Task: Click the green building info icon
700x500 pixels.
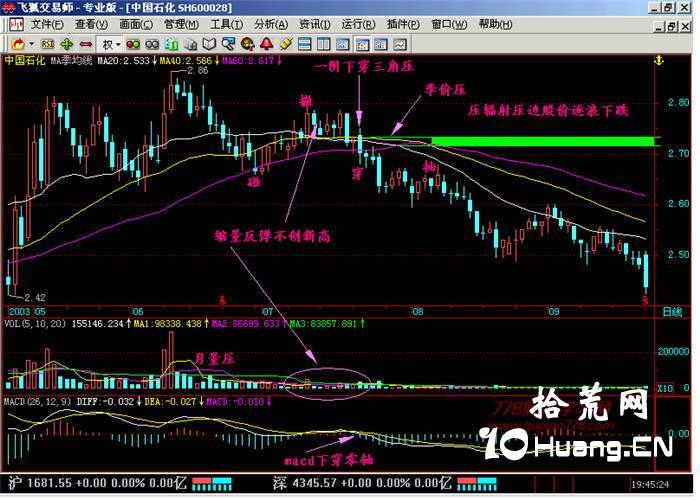Action: point(171,44)
